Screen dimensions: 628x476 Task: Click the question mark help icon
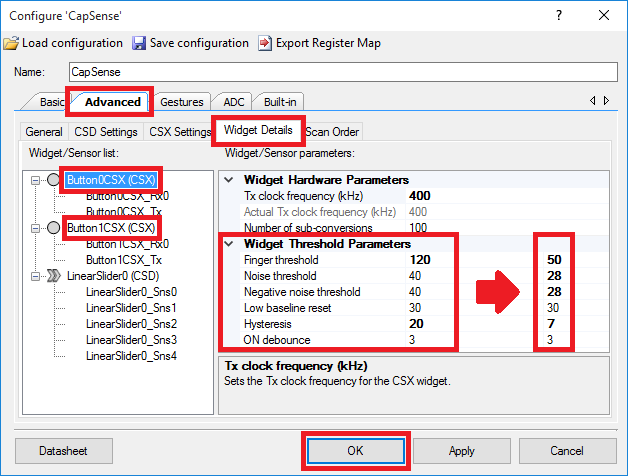tap(559, 16)
